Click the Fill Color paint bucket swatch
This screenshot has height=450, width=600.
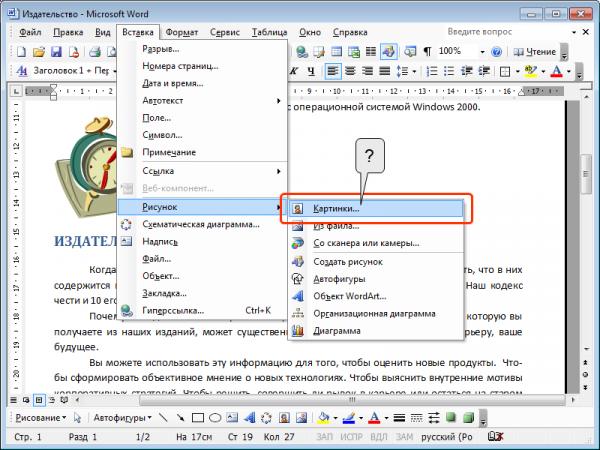tap(324, 417)
